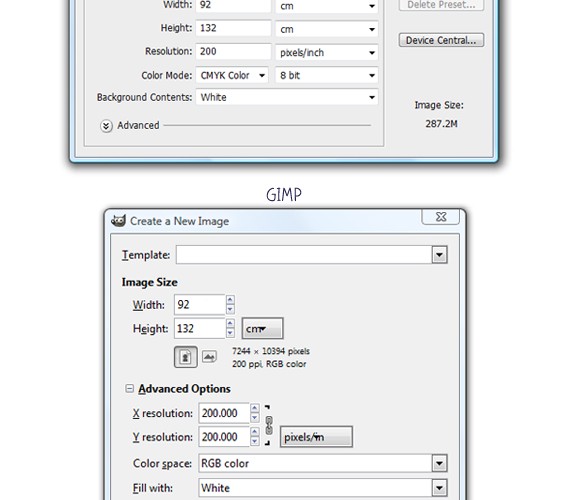This screenshot has height=500, width=565.
Task: Decrease Y resolution with down arrow
Action: (x=255, y=441)
